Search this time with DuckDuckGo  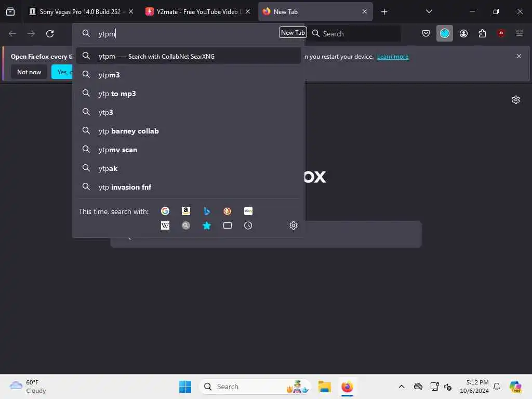coord(228,211)
